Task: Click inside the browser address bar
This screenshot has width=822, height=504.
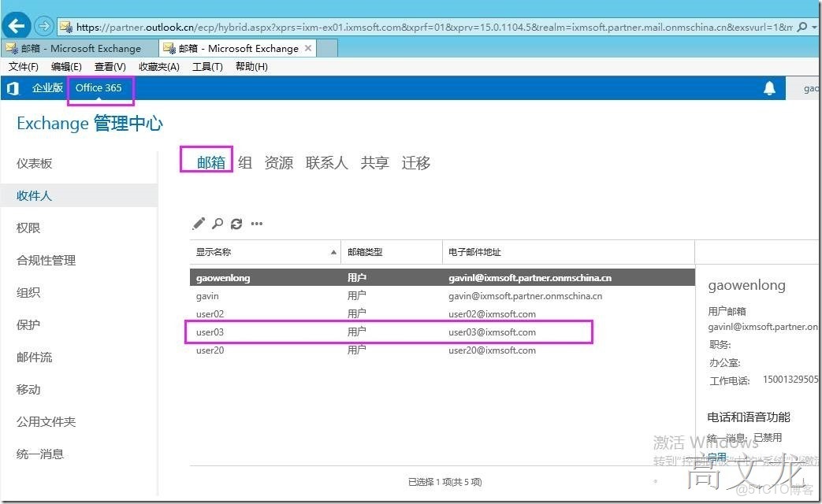Action: [315, 25]
